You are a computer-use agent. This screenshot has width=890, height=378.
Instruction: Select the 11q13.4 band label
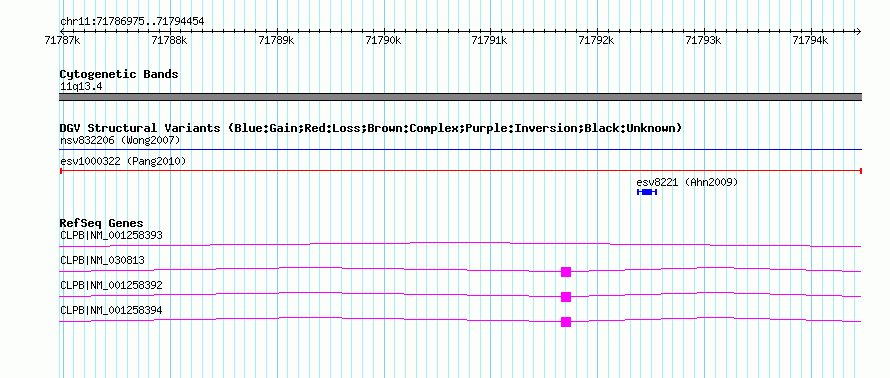(81, 87)
